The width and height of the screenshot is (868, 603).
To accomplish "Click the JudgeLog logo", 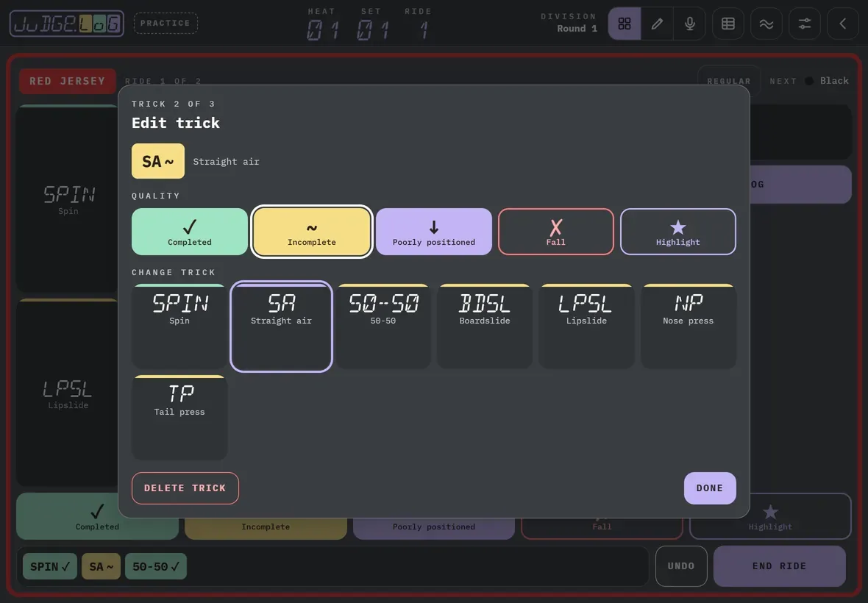I will pyautogui.click(x=66, y=24).
